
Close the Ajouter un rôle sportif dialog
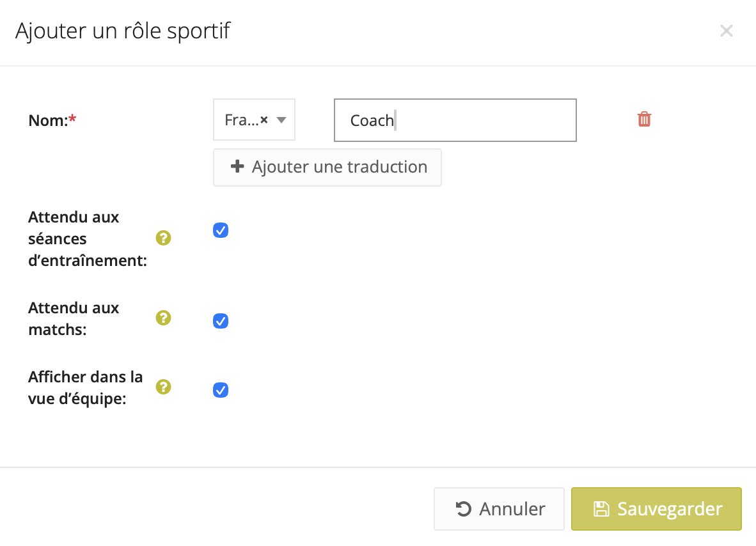pos(726,31)
